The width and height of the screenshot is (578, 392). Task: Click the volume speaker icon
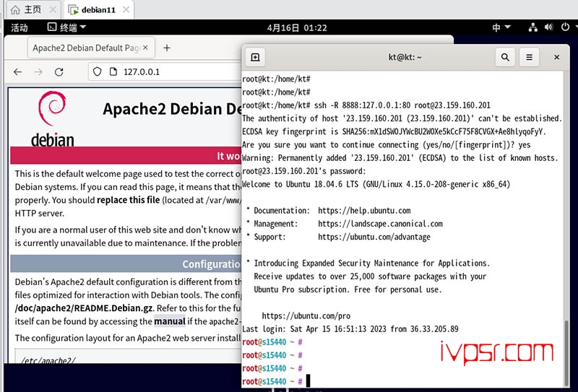pos(549,27)
